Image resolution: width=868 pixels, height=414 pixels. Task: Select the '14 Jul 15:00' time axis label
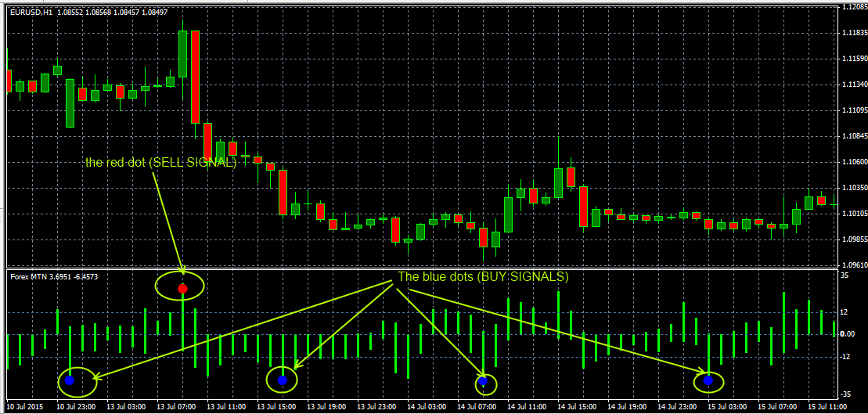click(578, 408)
